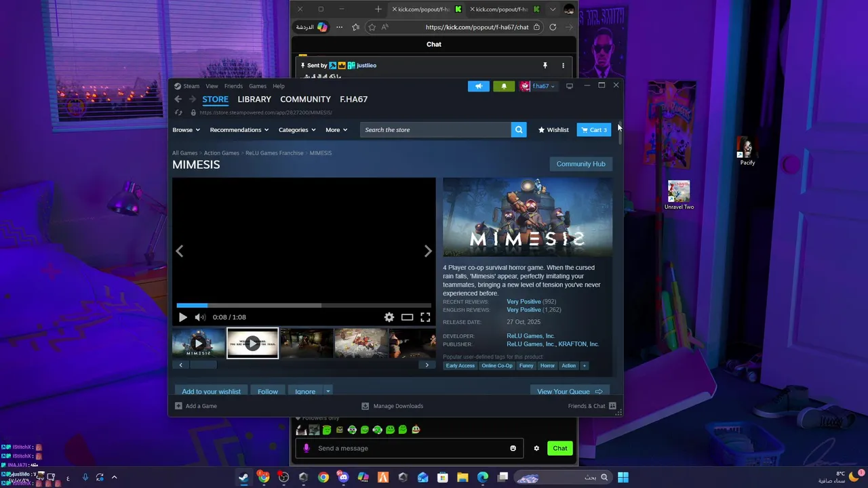The height and width of the screenshot is (488, 868).
Task: Open the View menu in Steam
Action: (212, 86)
